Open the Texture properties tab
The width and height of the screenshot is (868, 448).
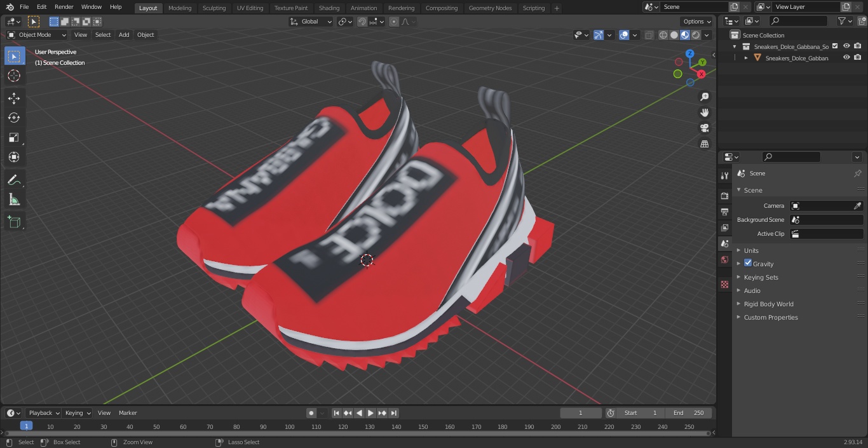point(724,284)
